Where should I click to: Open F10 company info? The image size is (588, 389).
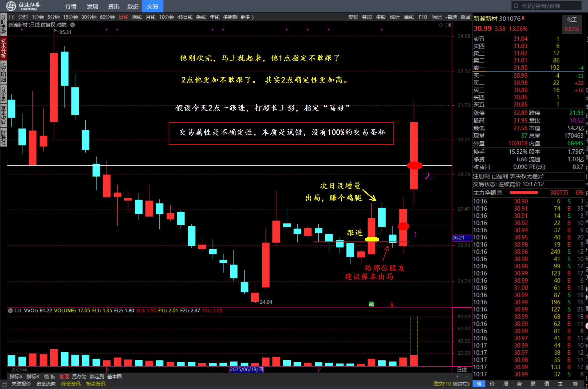(x=423, y=17)
